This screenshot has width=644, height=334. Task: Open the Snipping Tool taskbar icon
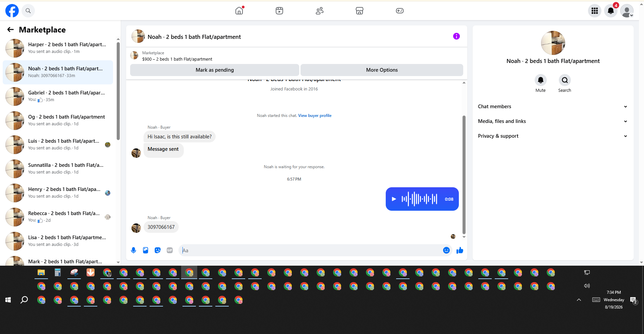point(74,273)
